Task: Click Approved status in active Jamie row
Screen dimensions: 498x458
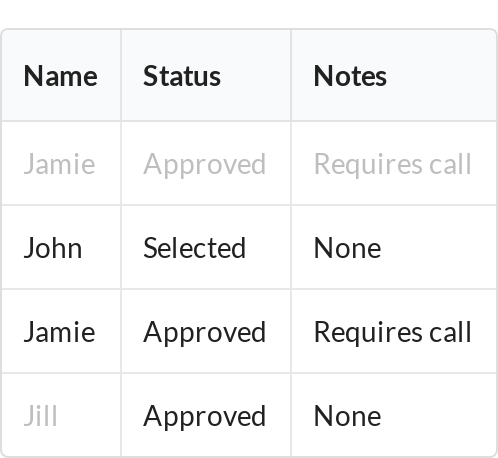Action: pyautogui.click(x=206, y=331)
